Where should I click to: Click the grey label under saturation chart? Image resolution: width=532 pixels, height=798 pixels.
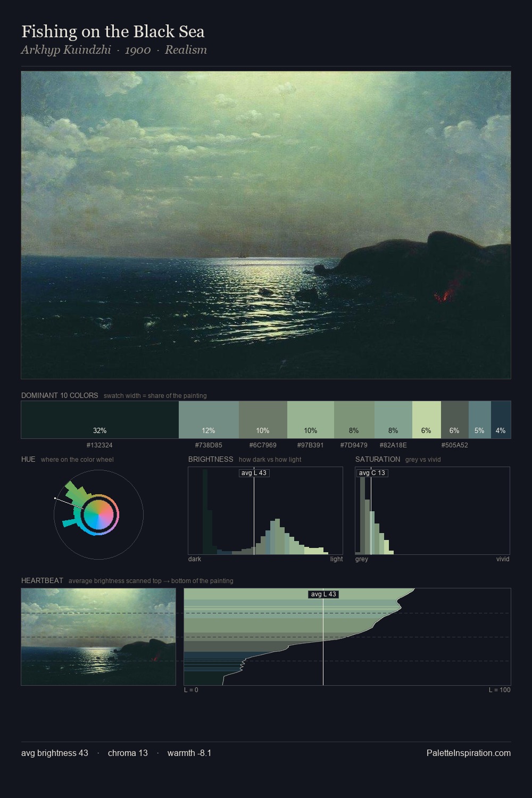point(362,559)
